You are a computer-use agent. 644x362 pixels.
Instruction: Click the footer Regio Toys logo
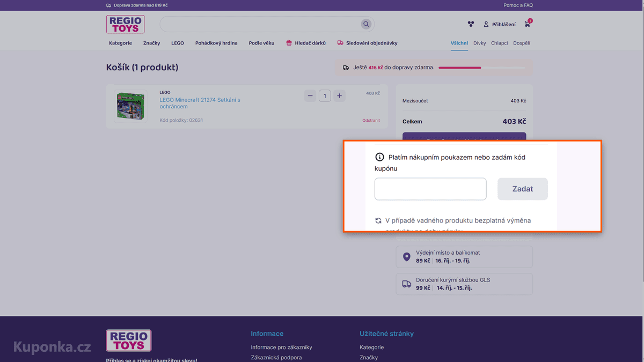[129, 341]
